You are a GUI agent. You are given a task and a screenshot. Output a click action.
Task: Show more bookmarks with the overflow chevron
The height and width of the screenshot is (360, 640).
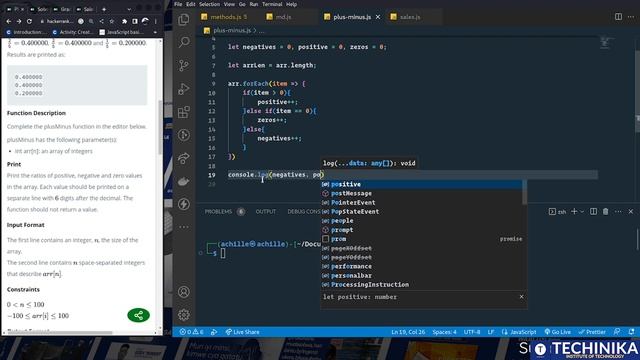click(x=155, y=32)
